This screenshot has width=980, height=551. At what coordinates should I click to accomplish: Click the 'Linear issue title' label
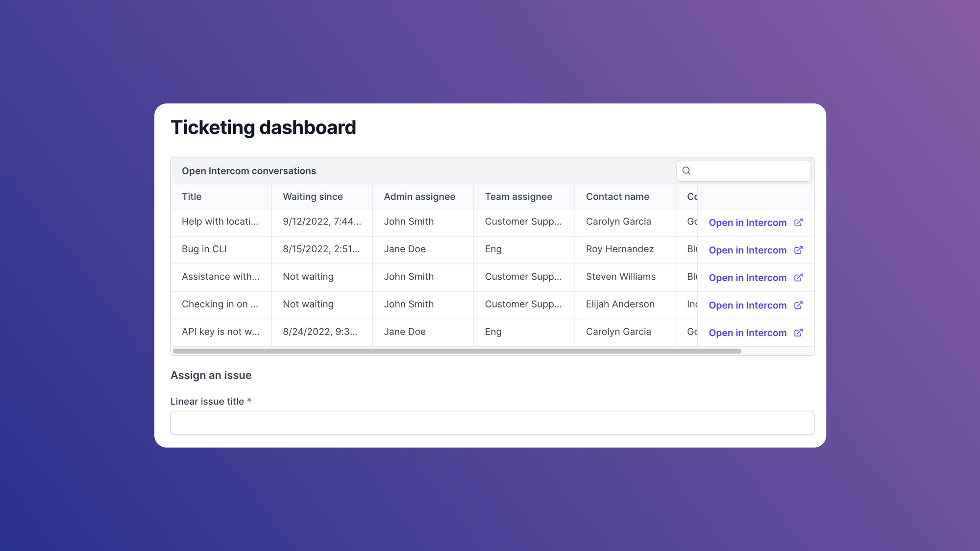[207, 401]
